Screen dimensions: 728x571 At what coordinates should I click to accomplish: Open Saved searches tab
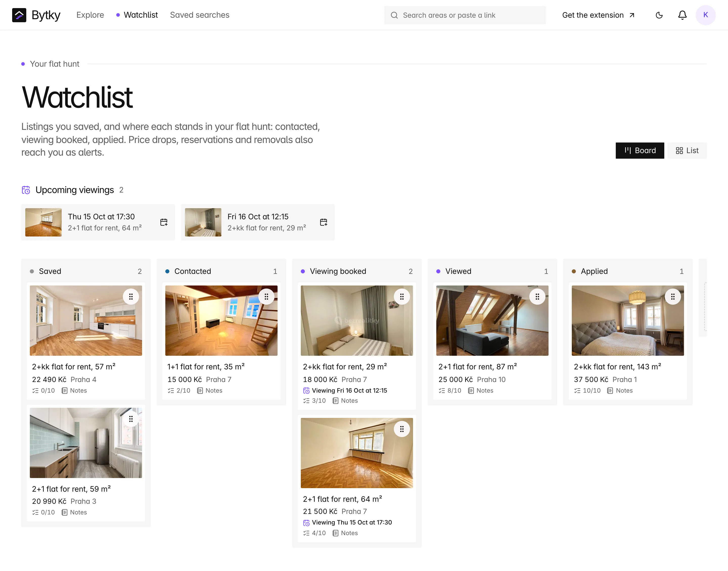200,15
